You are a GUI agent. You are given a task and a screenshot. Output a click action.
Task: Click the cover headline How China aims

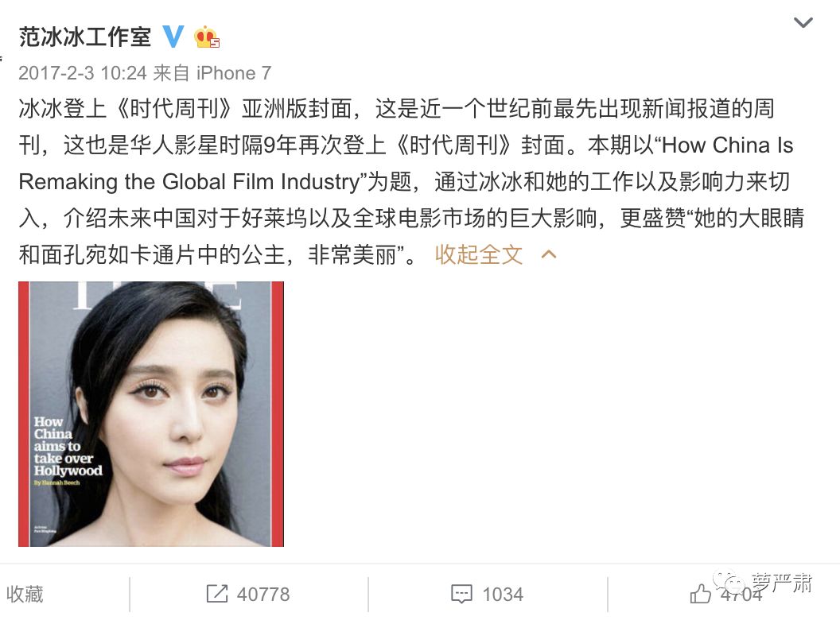[68, 446]
